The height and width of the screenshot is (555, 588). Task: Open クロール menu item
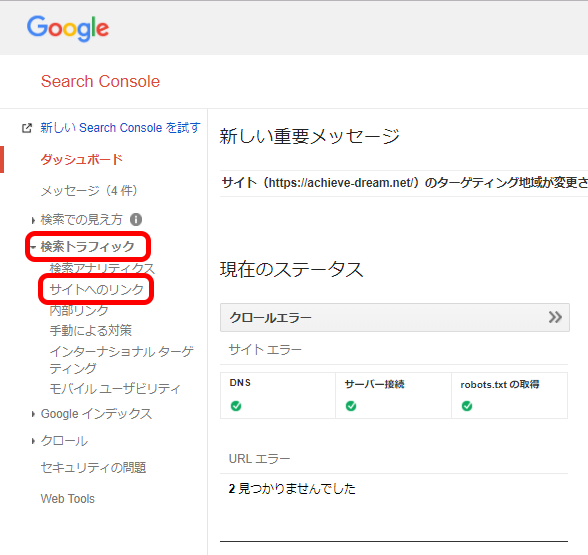point(64,441)
